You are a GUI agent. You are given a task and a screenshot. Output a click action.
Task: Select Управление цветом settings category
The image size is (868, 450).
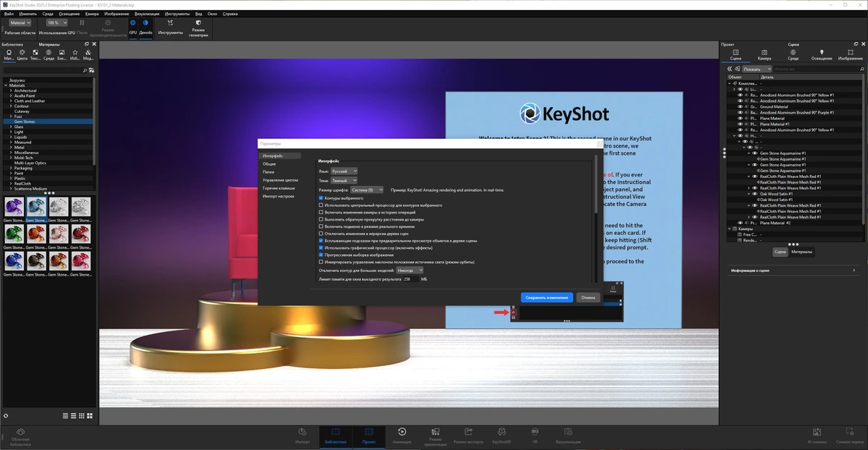click(280, 179)
